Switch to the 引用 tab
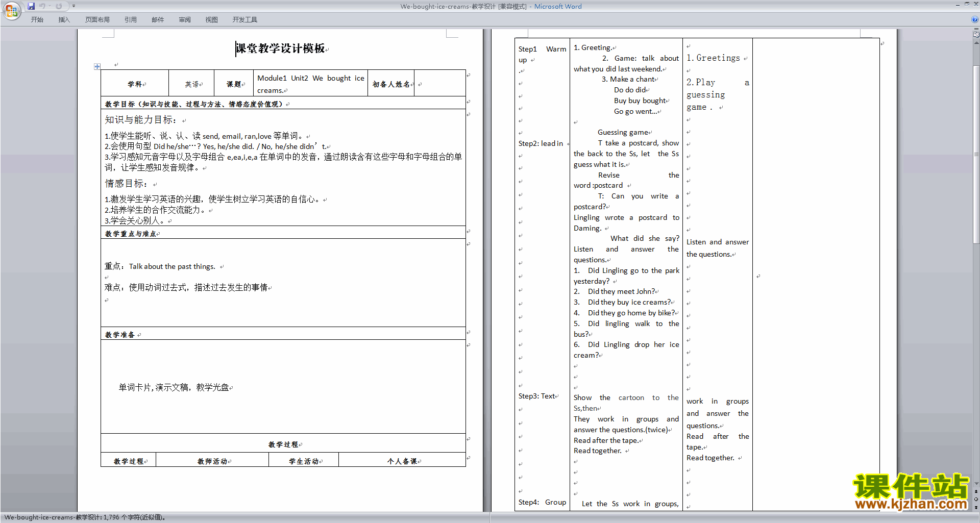 click(131, 20)
